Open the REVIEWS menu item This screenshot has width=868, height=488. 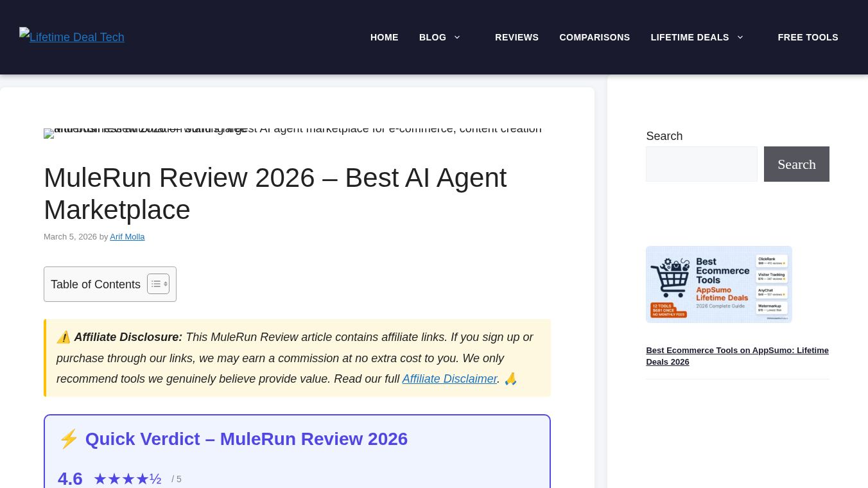coord(517,37)
